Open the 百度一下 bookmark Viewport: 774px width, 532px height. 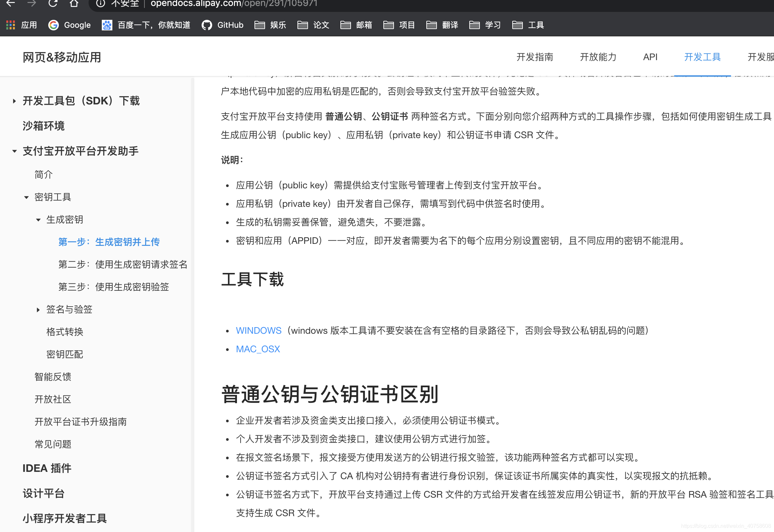point(146,25)
